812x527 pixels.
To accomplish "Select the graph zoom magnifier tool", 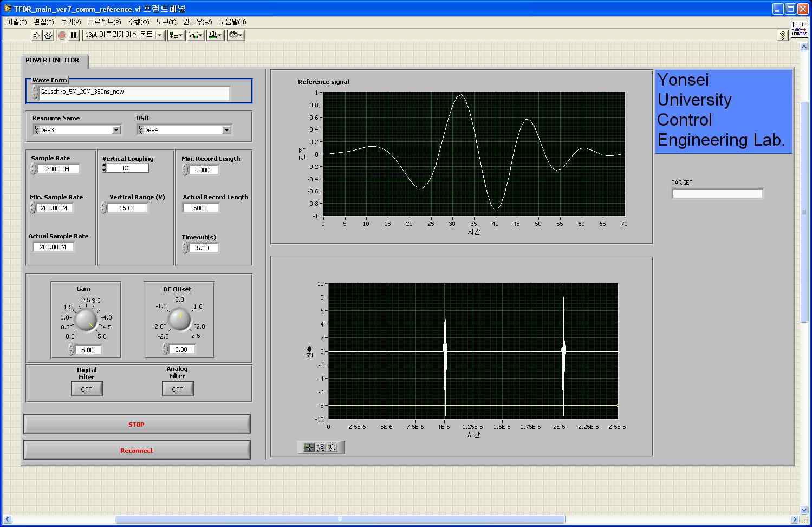I will [321, 447].
